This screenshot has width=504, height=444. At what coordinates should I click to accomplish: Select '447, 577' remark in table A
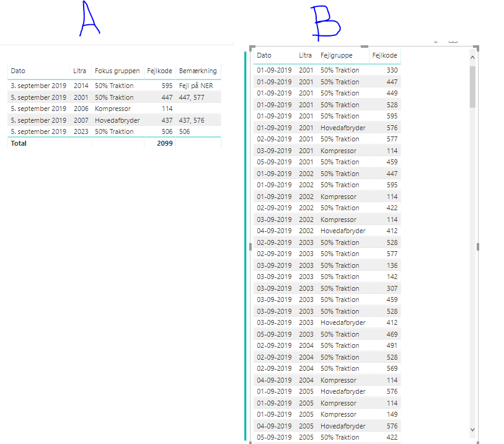click(x=192, y=97)
